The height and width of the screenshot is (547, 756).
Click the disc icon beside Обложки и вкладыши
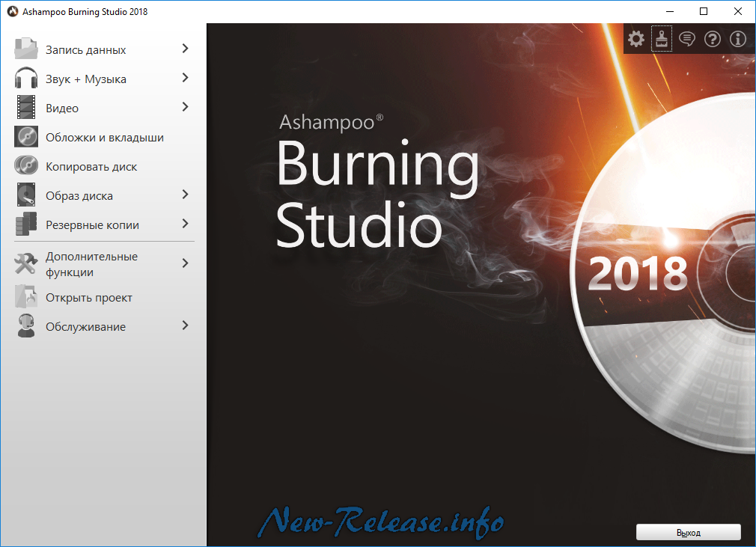pyautogui.click(x=26, y=137)
